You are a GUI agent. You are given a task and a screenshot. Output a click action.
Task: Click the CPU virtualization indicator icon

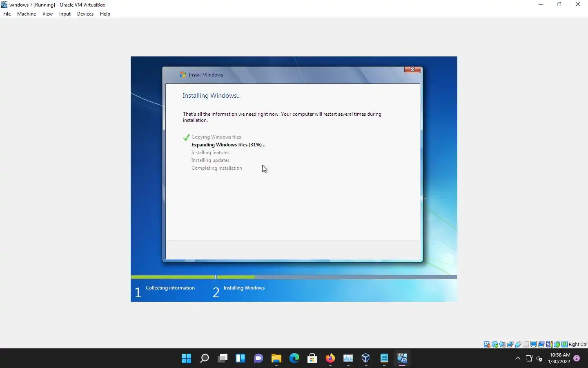[x=549, y=344]
